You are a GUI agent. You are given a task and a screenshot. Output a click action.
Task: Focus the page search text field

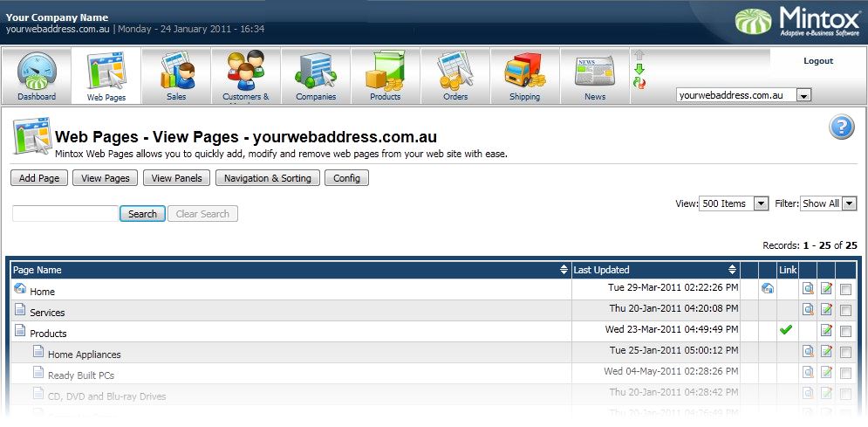[65, 214]
